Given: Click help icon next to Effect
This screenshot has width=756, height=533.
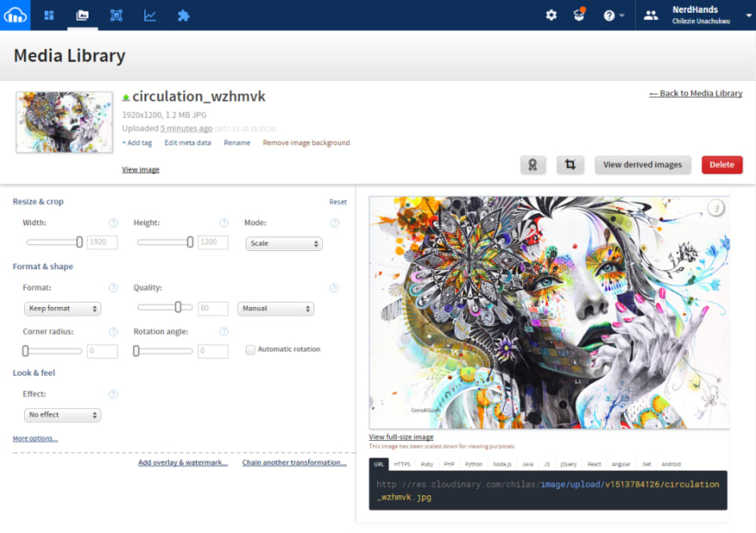Looking at the screenshot, I should (113, 395).
